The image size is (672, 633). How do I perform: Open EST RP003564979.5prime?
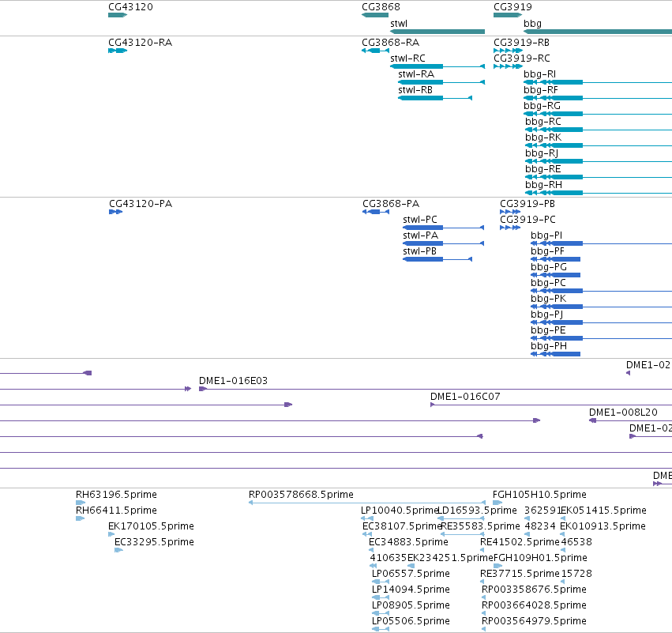pyautogui.click(x=534, y=622)
